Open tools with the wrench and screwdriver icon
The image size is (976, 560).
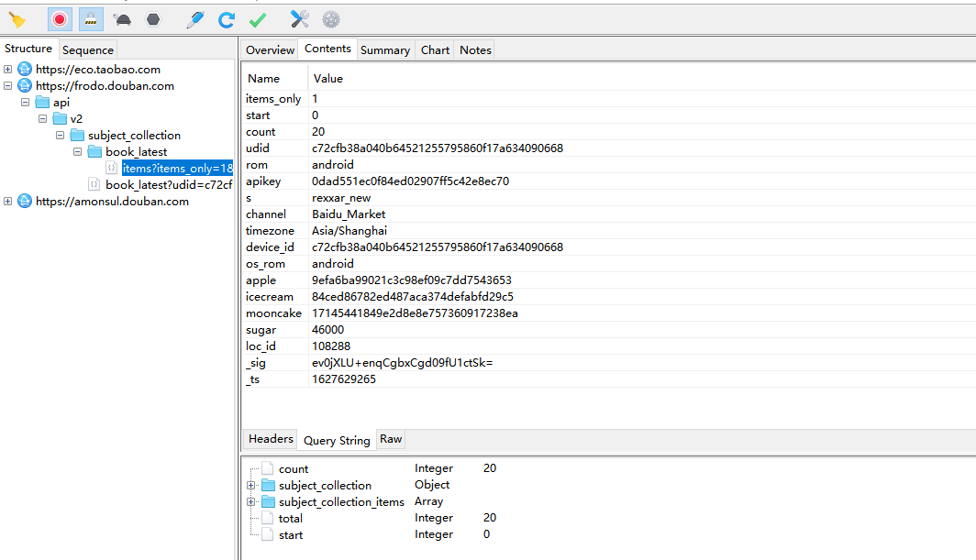pos(299,19)
